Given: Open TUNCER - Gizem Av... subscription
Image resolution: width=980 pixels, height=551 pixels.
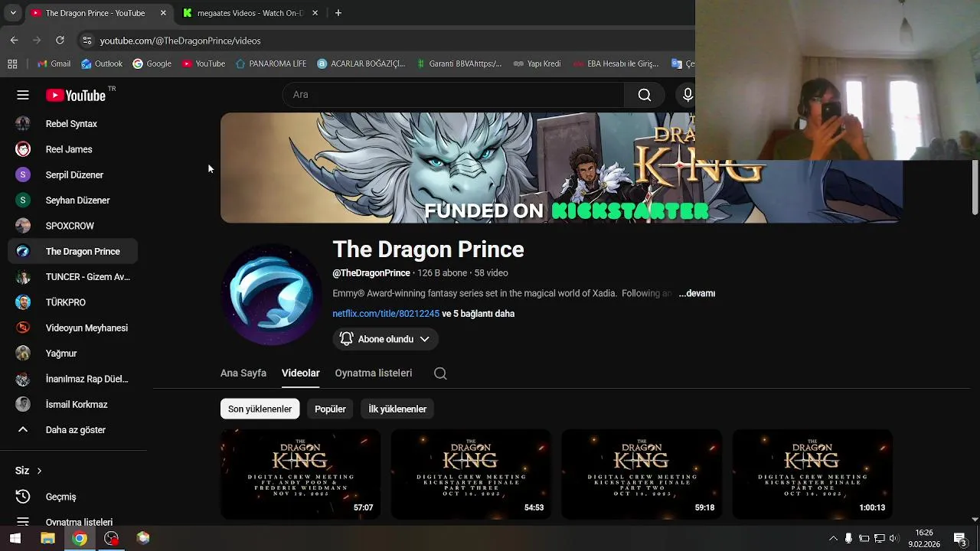Looking at the screenshot, I should 73,277.
